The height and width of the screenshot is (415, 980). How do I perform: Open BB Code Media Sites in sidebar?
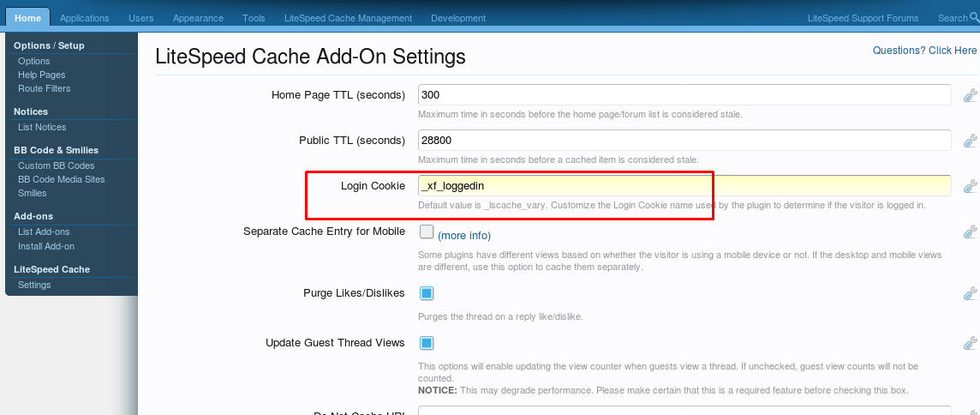click(x=62, y=180)
